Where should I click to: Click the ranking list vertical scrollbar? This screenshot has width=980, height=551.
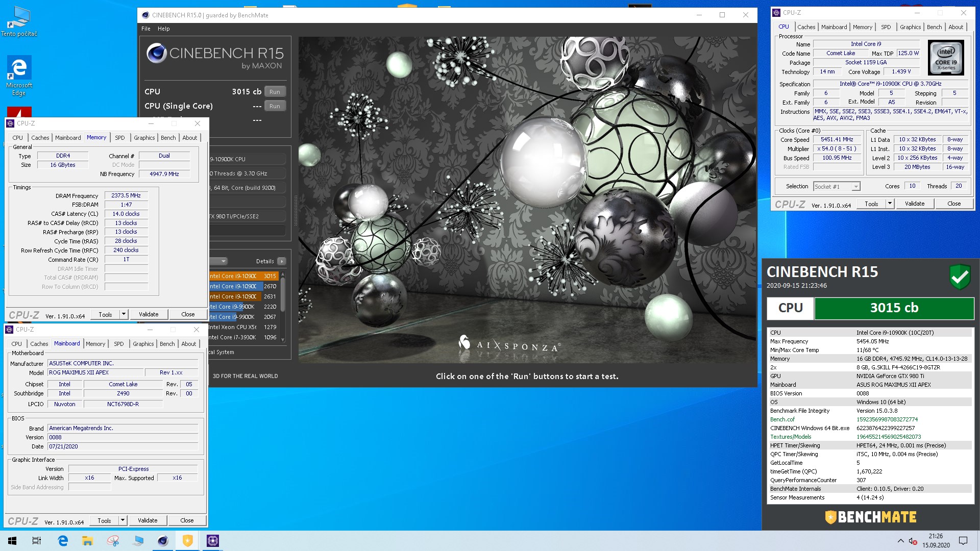(282, 307)
